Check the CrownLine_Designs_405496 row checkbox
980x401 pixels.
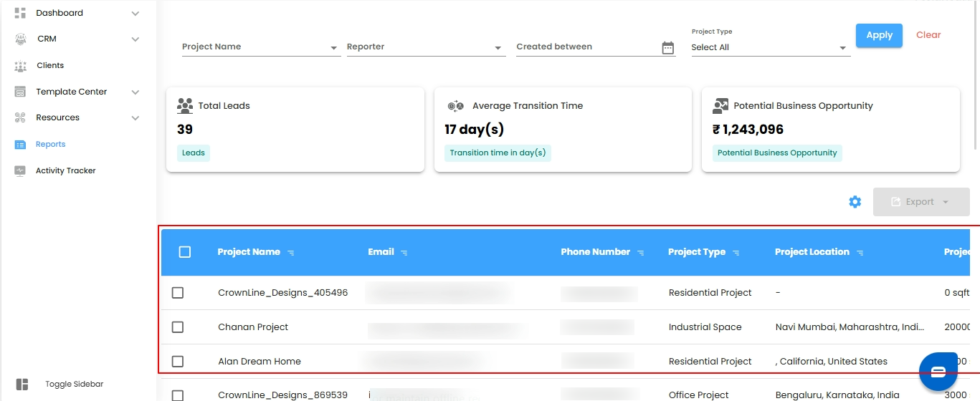coord(178,293)
